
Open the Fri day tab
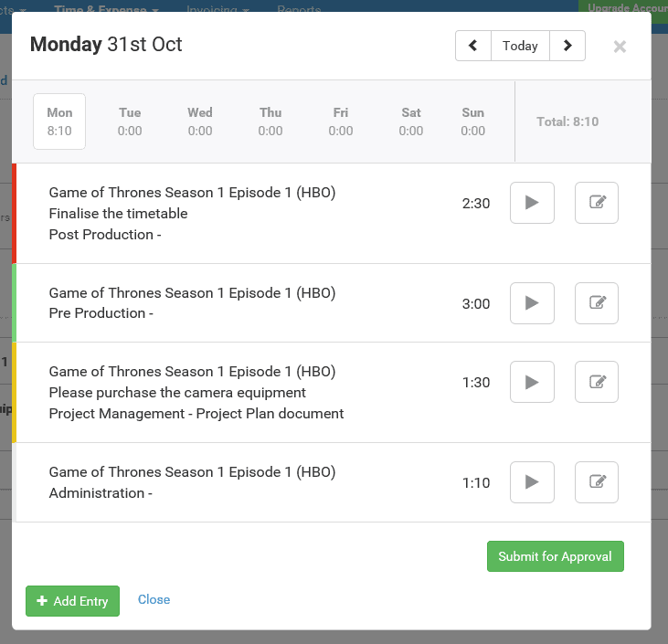point(341,121)
